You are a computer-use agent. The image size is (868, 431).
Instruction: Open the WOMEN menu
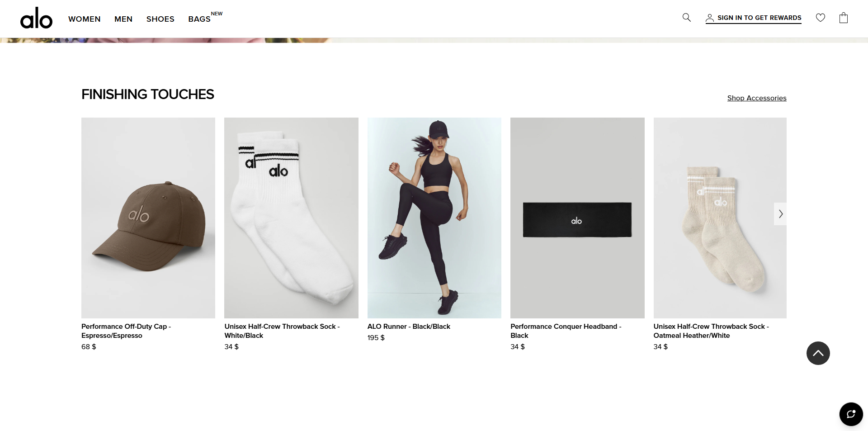point(85,19)
